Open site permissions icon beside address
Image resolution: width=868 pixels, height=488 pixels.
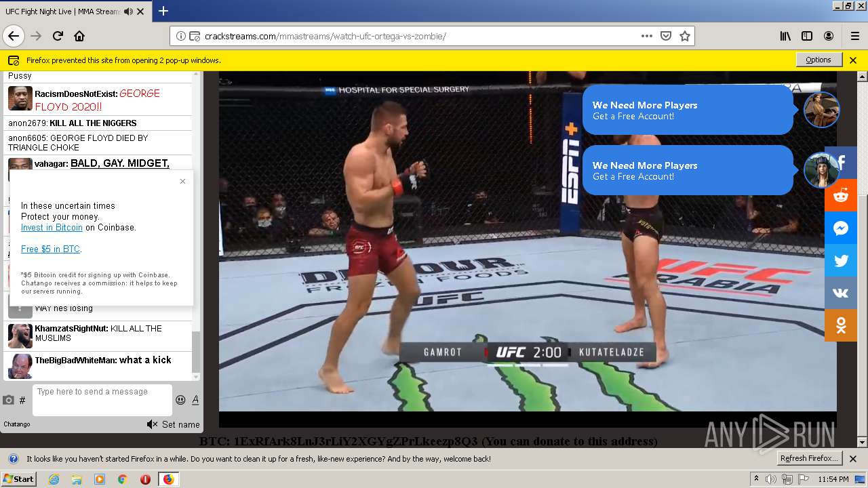(194, 36)
